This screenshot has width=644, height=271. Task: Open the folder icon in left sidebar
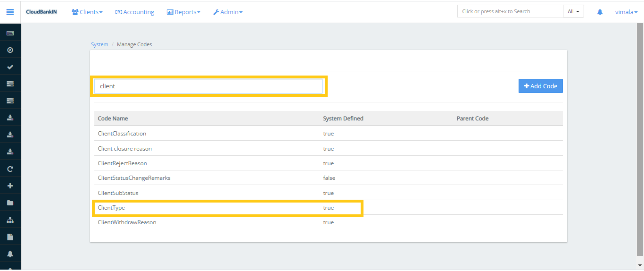pyautogui.click(x=10, y=203)
